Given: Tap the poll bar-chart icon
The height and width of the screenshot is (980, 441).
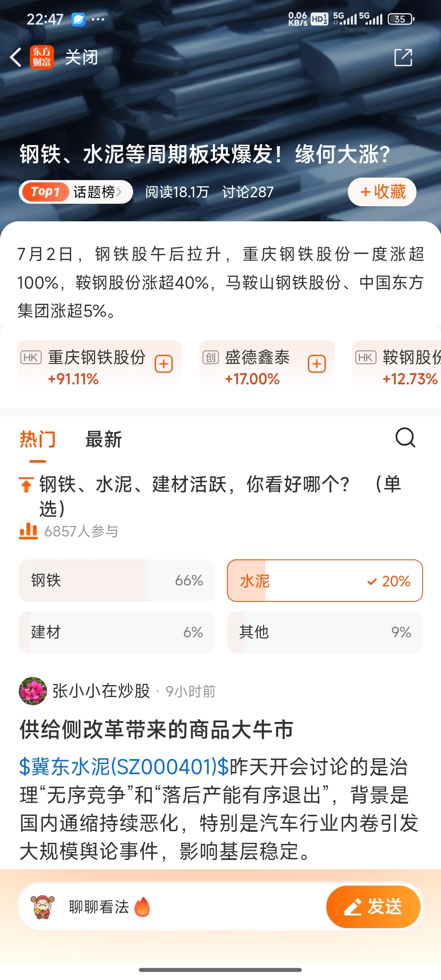Looking at the screenshot, I should (x=28, y=531).
